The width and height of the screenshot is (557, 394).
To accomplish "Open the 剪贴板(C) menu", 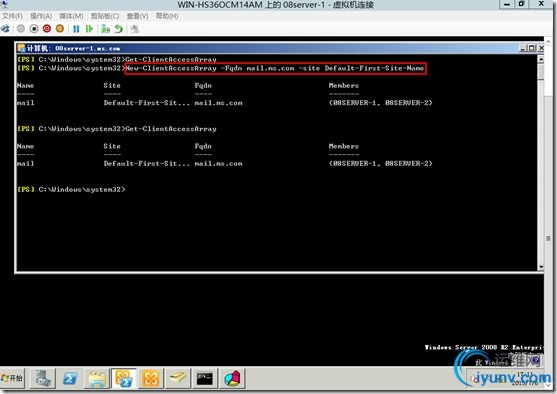I will click(105, 16).
